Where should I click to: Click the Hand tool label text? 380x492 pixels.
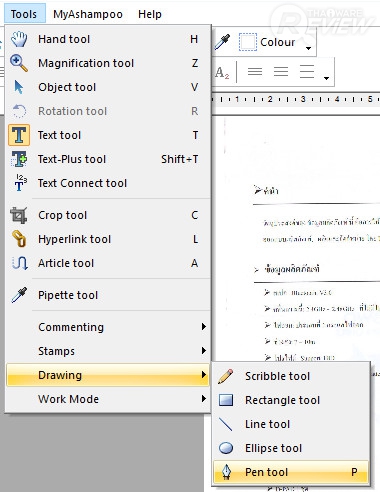pos(64,39)
